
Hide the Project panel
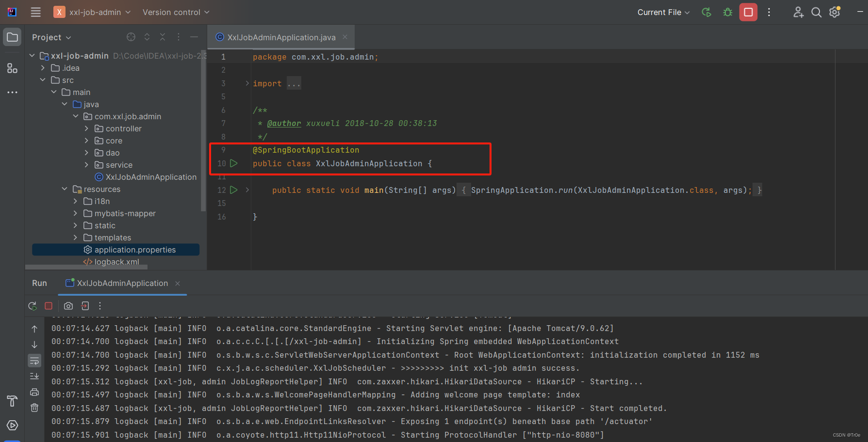click(x=194, y=37)
